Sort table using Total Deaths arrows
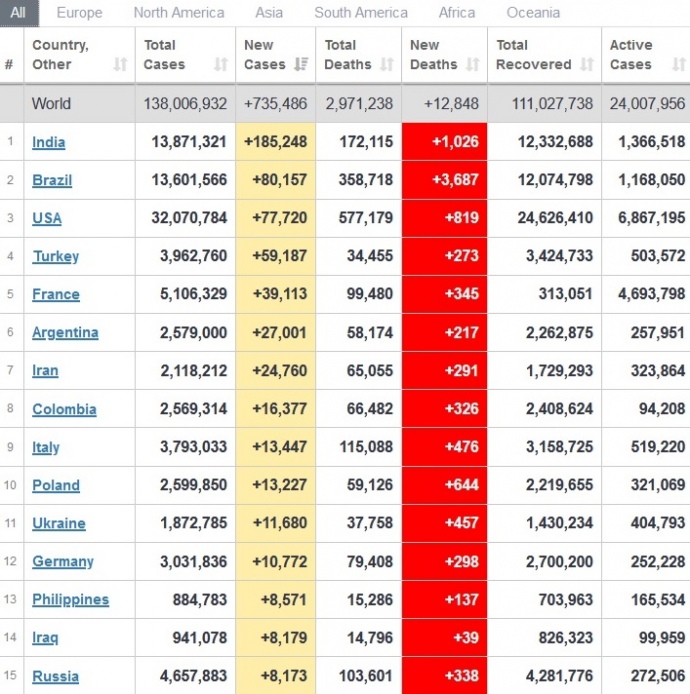The width and height of the screenshot is (690, 694). [386, 65]
